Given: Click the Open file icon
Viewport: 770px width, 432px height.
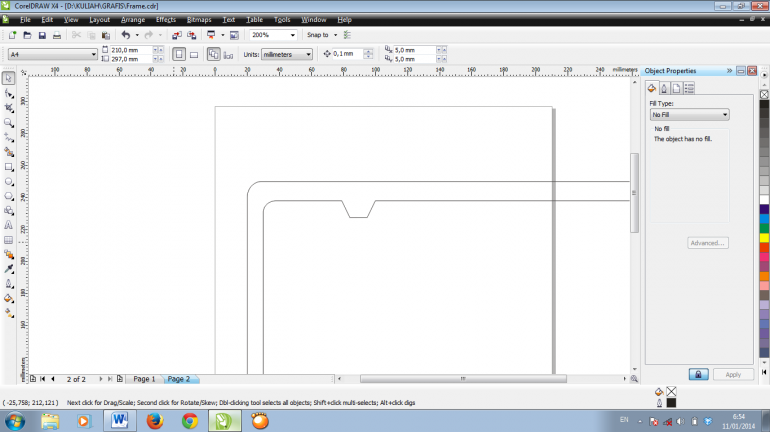Looking at the screenshot, I should click(27, 35).
